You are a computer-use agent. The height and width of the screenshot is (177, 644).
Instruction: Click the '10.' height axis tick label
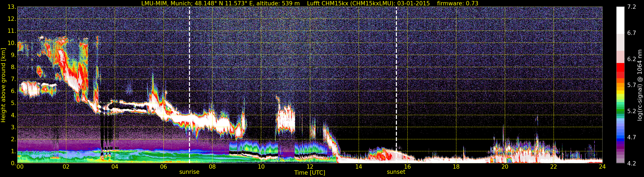pos(12,43)
